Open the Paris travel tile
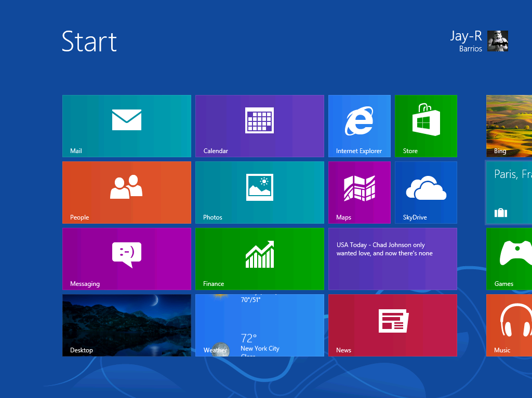532x398 pixels. [509, 192]
